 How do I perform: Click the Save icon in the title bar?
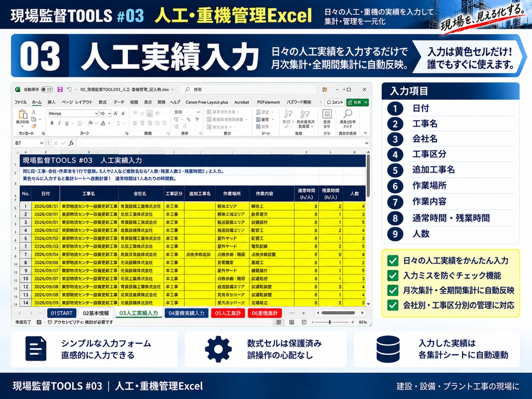pyautogui.click(x=60, y=89)
